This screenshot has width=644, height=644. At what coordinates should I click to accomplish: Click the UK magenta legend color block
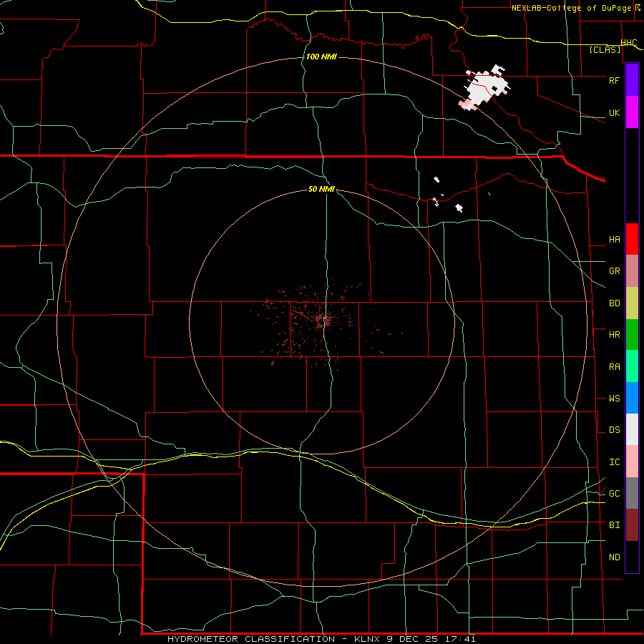click(x=632, y=112)
